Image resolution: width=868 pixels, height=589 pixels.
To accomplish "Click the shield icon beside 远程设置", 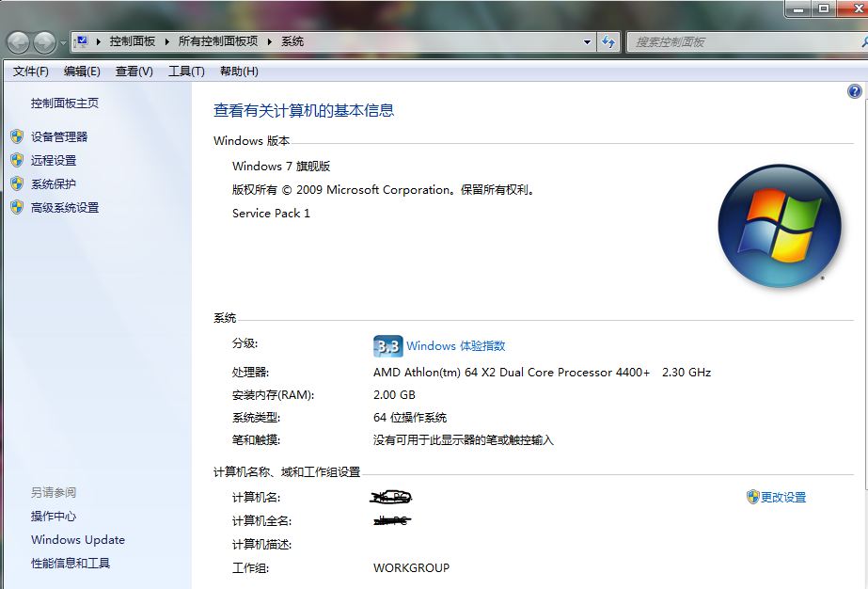I will click(17, 160).
